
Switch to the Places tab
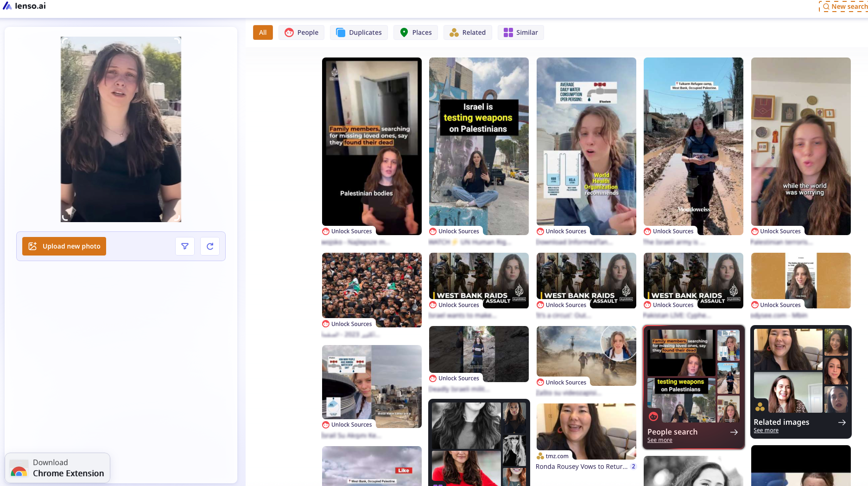click(416, 32)
